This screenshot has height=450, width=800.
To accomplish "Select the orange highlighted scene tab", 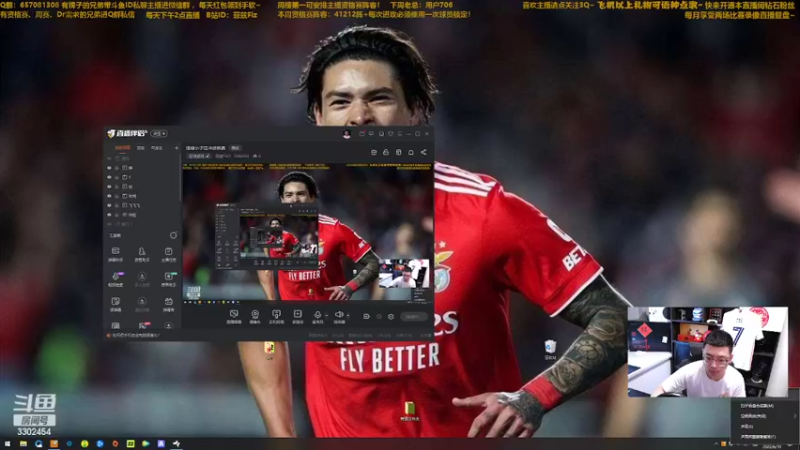I will (x=122, y=148).
